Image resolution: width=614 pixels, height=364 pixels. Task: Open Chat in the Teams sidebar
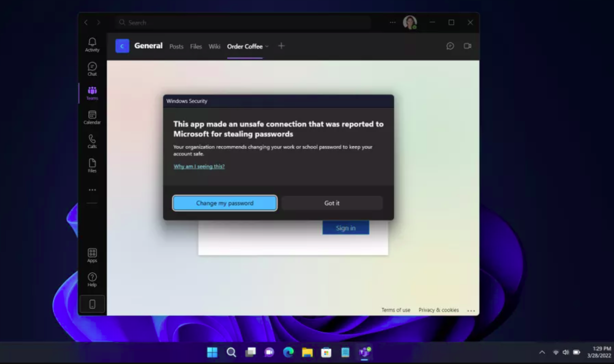pyautogui.click(x=92, y=69)
